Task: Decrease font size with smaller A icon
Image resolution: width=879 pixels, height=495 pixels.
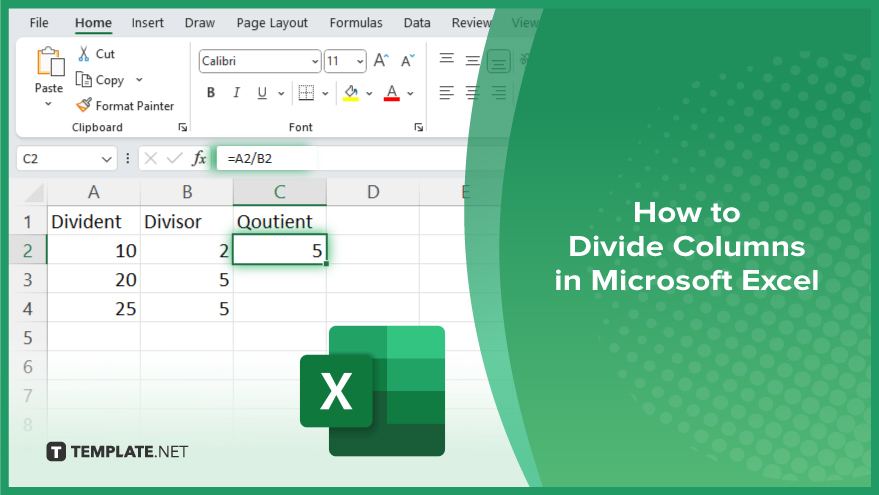Action: point(408,61)
